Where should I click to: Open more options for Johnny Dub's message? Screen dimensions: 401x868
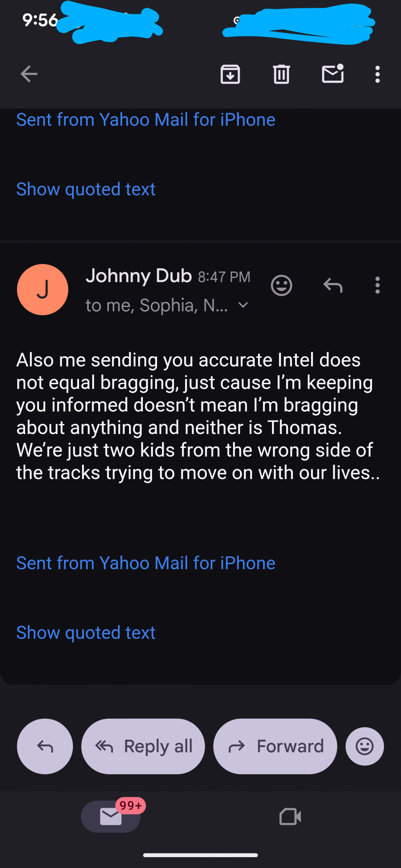coord(377,285)
